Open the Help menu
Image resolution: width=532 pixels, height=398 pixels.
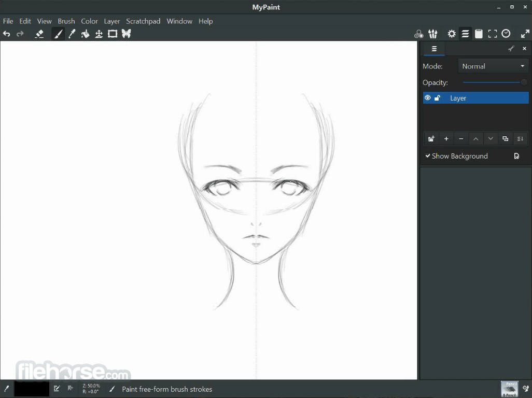[x=206, y=21]
